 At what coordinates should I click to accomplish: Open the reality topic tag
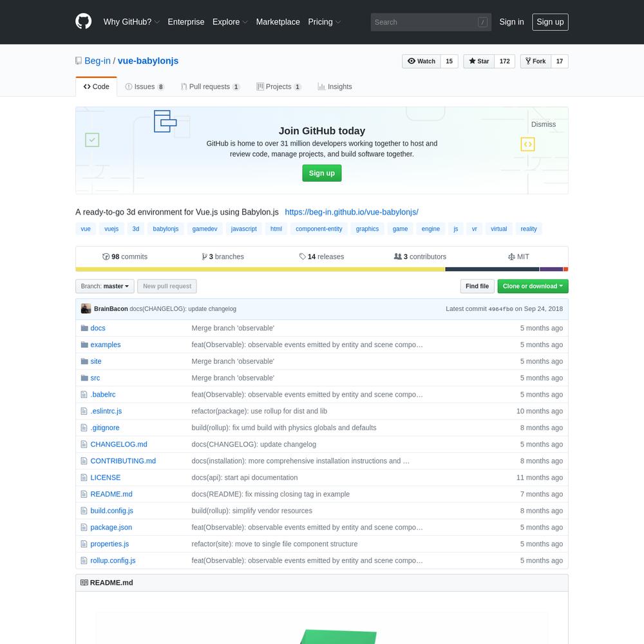point(529,229)
